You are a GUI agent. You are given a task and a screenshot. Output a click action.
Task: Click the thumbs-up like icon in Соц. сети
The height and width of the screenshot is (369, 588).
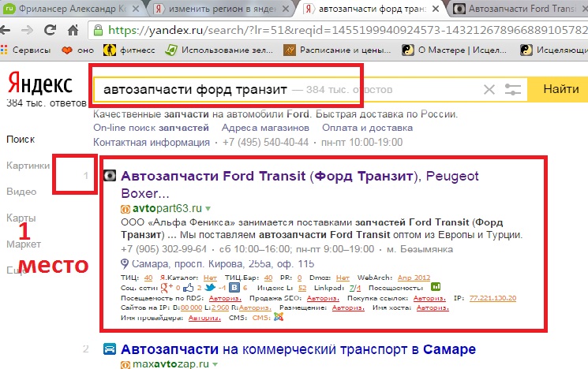189,288
